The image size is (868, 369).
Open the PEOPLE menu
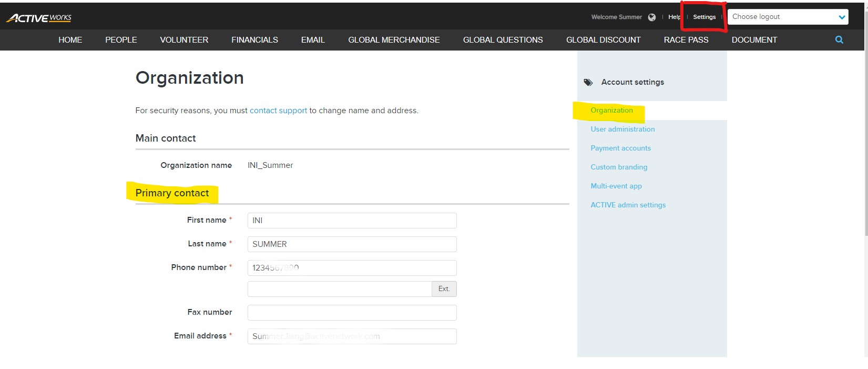point(121,40)
